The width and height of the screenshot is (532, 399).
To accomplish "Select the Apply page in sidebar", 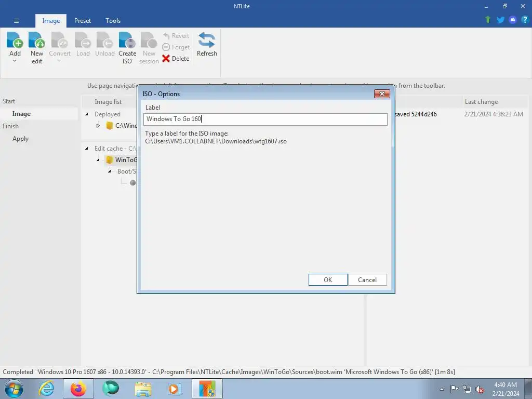I will [20, 139].
